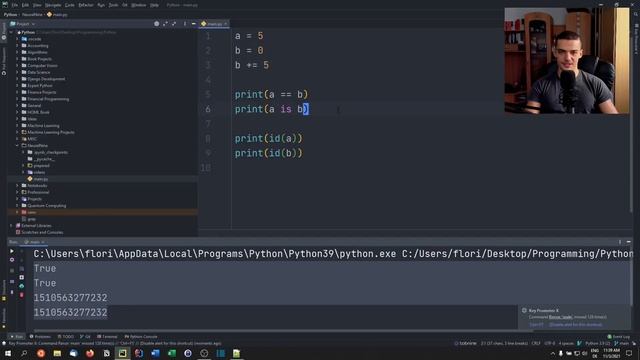The width and height of the screenshot is (640, 360).
Task: Click the Rerun 'main' link in notification
Action: click(x=560, y=317)
